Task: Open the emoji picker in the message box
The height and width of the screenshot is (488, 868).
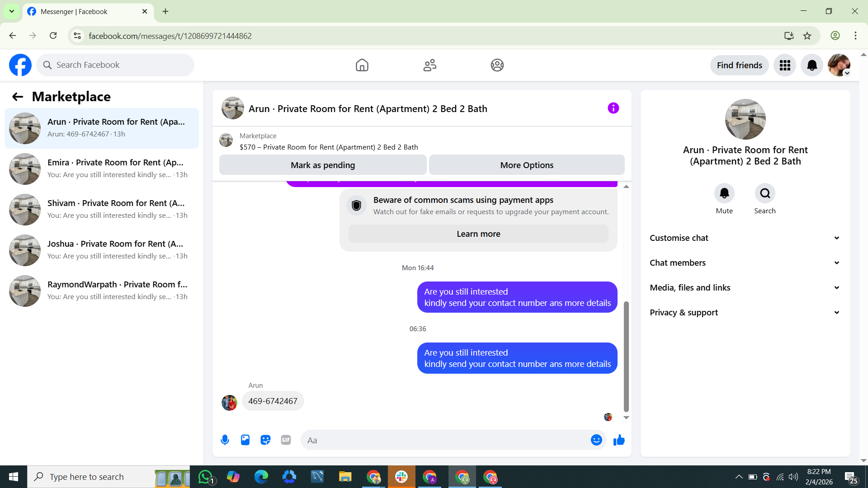Action: click(x=596, y=440)
